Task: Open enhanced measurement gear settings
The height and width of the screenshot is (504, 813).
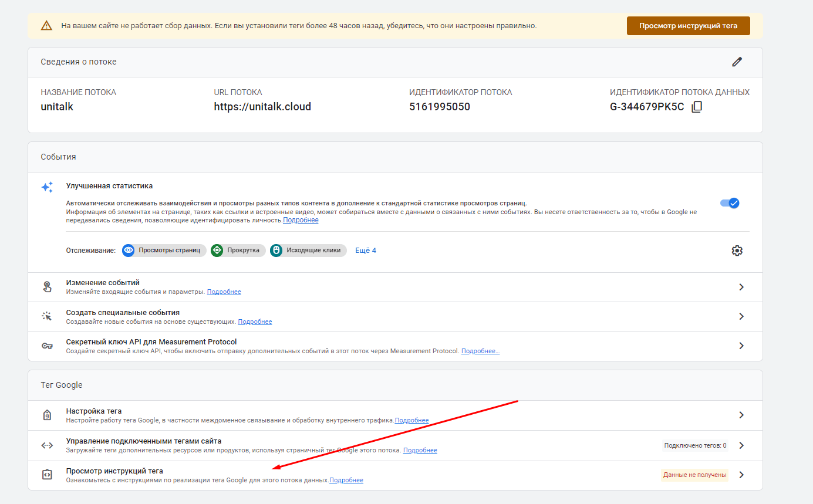Action: tap(737, 251)
